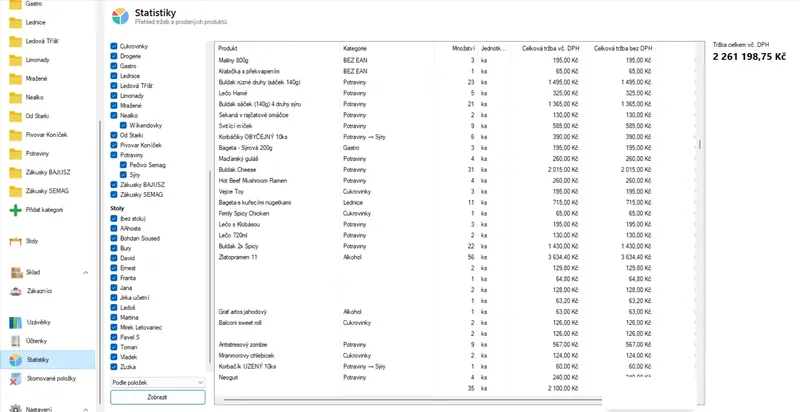The image size is (800, 412).
Task: Toggle the Wikendovky subcategory checkbox
Action: point(123,125)
